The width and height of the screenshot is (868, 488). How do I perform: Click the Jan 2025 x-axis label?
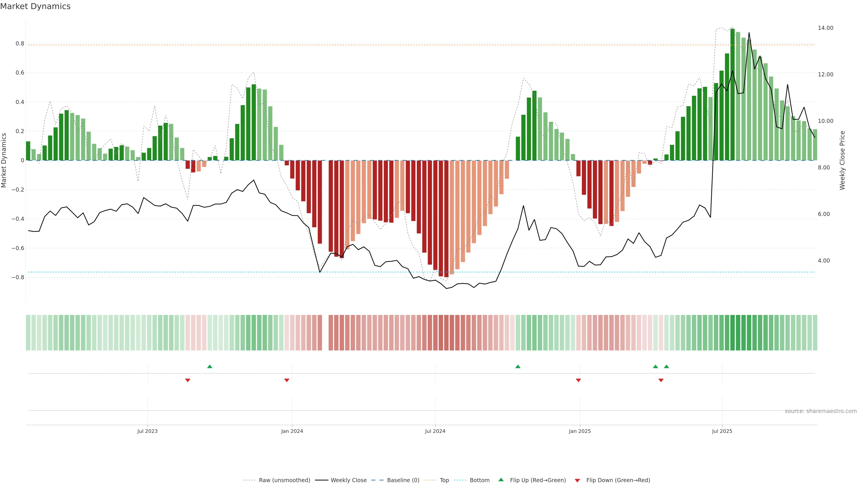pyautogui.click(x=580, y=431)
